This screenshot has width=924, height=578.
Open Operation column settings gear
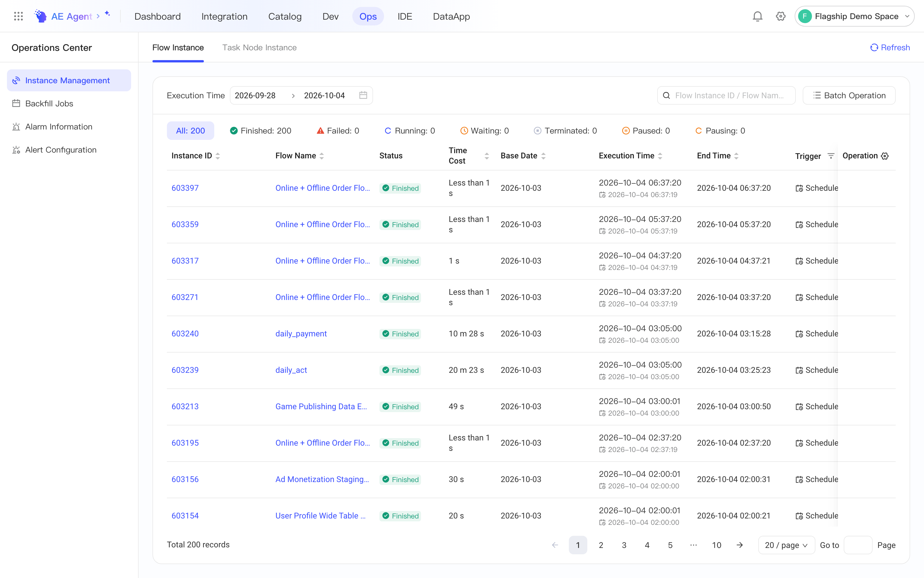tap(885, 156)
